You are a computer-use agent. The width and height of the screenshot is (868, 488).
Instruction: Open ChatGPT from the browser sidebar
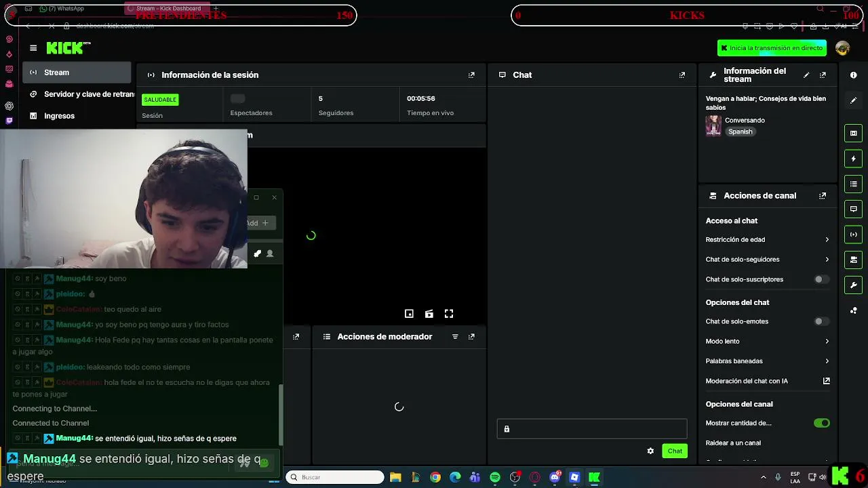(x=9, y=106)
